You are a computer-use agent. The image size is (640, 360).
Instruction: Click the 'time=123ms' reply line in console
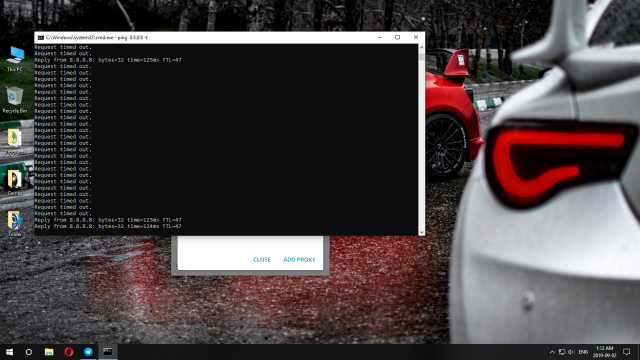pyautogui.click(x=108, y=220)
